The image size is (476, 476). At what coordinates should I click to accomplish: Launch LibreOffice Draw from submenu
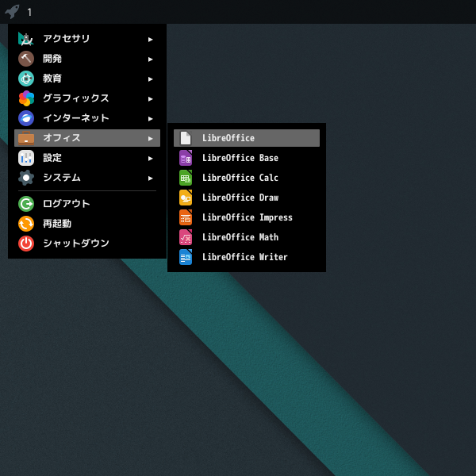click(x=247, y=198)
